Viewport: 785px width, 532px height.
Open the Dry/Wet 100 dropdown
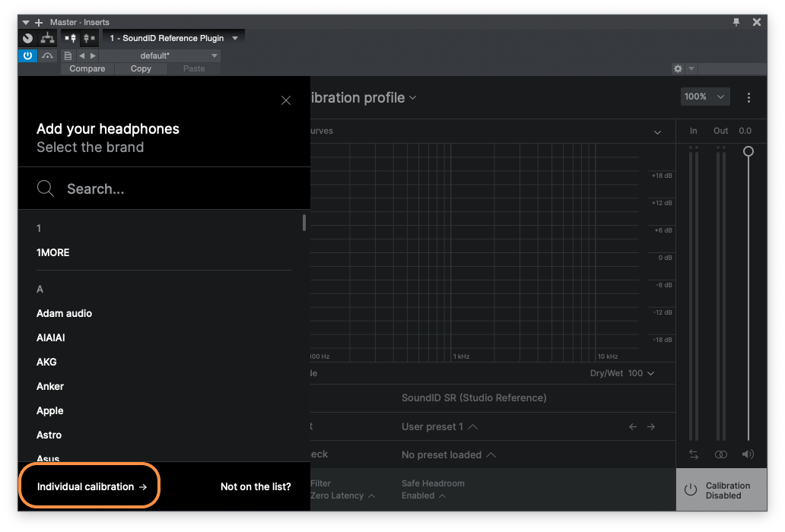pos(621,373)
